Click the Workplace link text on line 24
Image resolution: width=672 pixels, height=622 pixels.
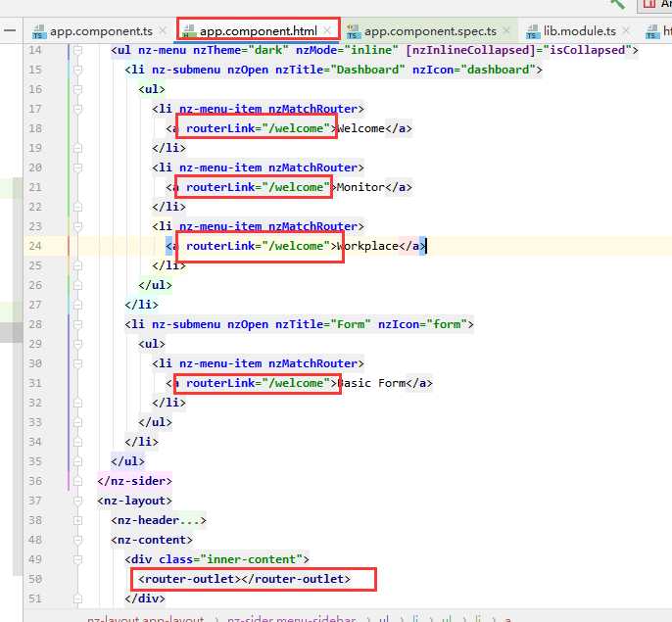click(x=367, y=246)
